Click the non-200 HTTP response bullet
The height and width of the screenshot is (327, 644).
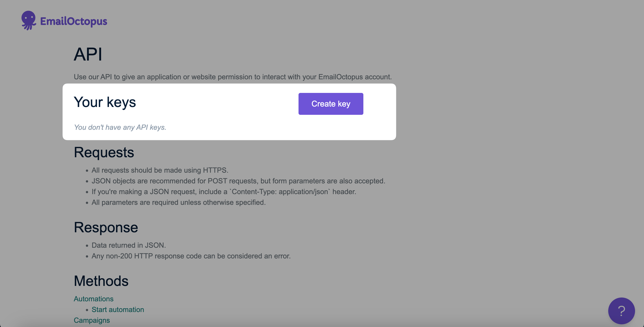(x=191, y=256)
